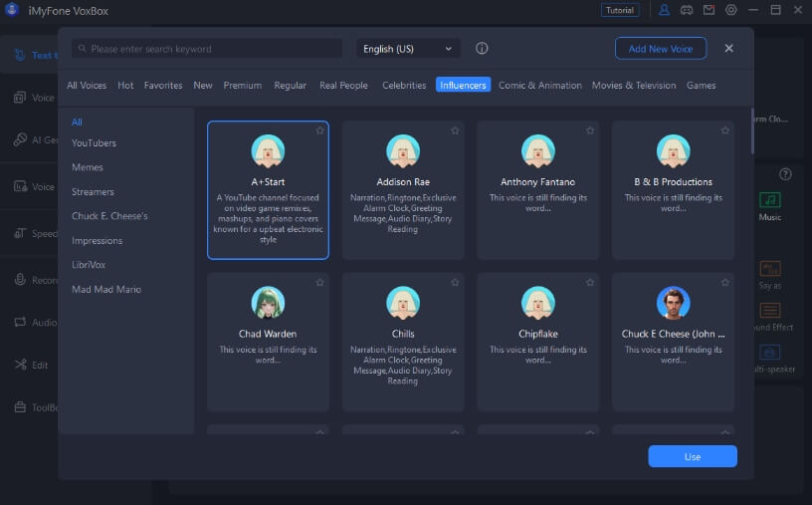Click the iMyFone VoxBox logo icon

(11, 10)
